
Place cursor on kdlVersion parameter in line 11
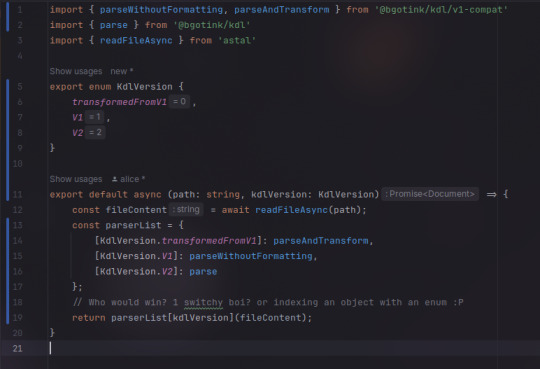[279, 194]
